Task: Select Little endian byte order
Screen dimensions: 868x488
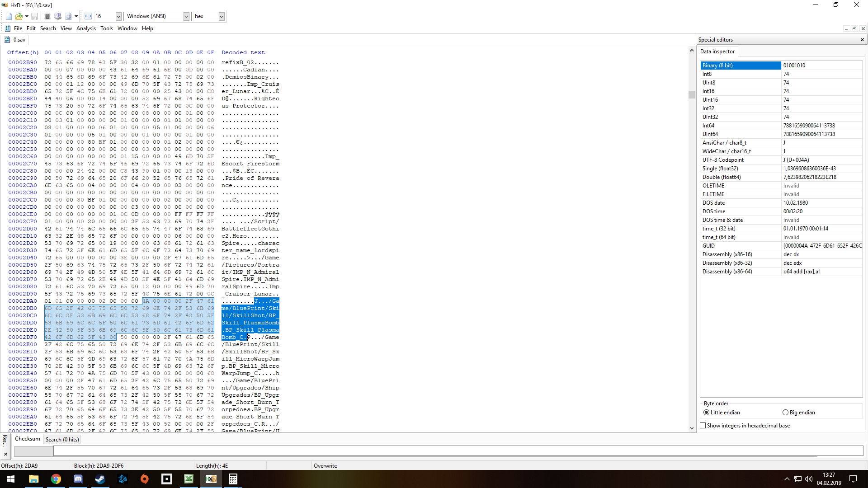Action: pyautogui.click(x=707, y=413)
